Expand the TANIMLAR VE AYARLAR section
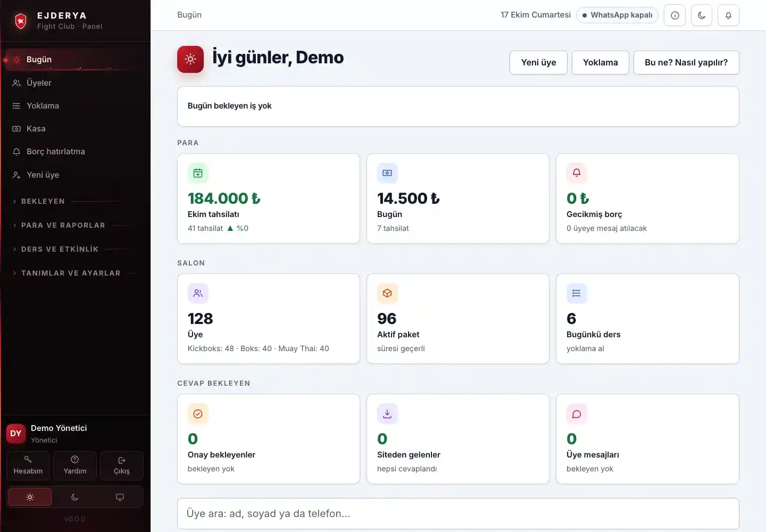Screen dimensions: 766x532 tap(71, 273)
